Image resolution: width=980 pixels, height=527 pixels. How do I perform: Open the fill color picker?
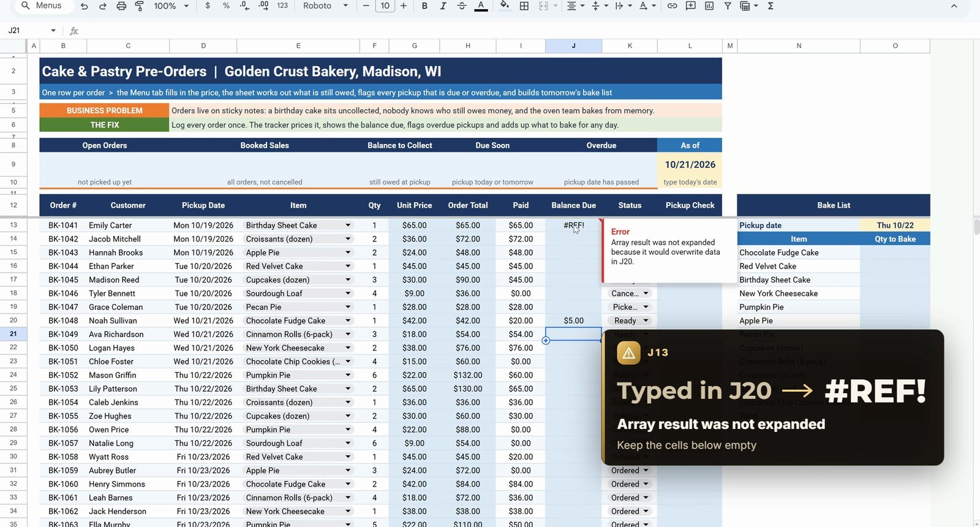tap(504, 6)
